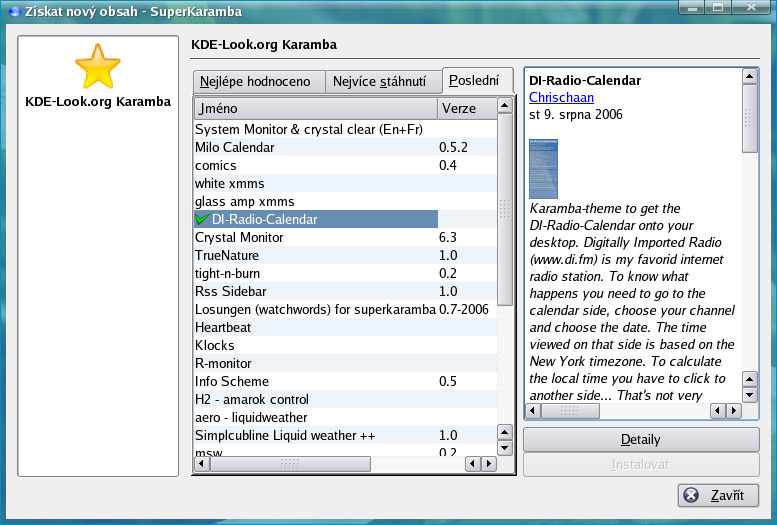Click the theme list horizontal scrollbar left arrow

202,464
